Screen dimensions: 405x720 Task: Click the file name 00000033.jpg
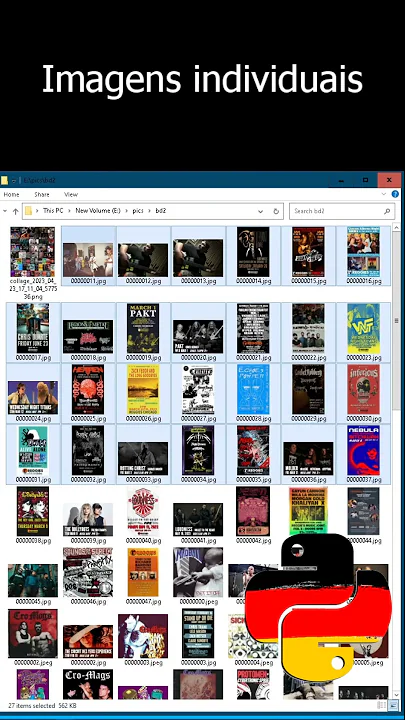tap(143, 480)
